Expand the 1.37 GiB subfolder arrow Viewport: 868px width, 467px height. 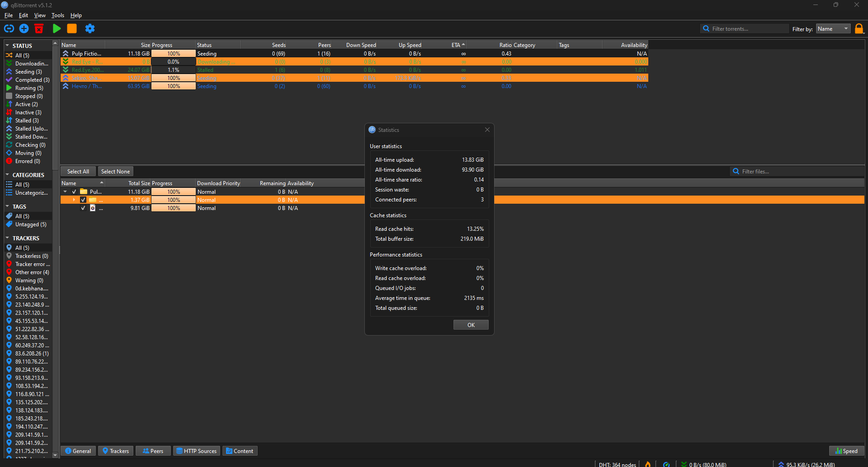74,200
